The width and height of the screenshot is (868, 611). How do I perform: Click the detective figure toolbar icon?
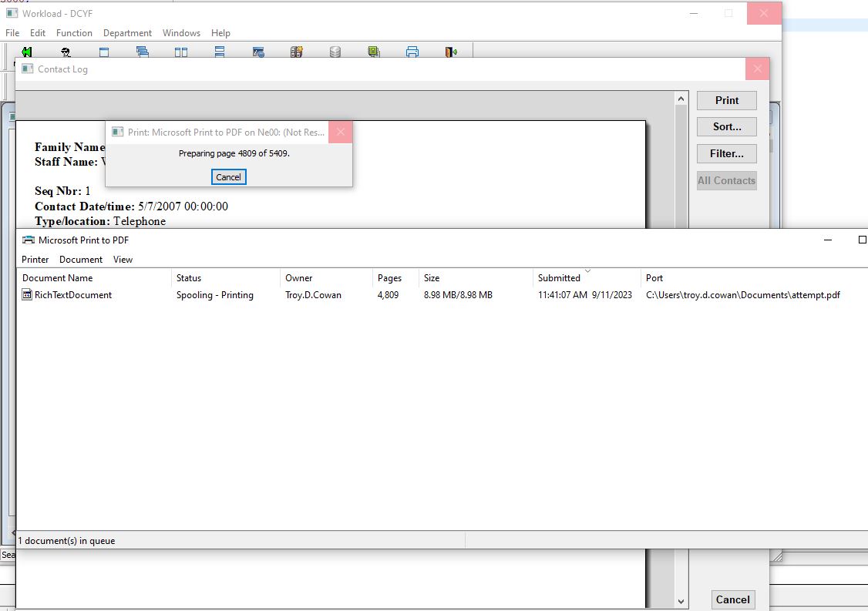66,52
